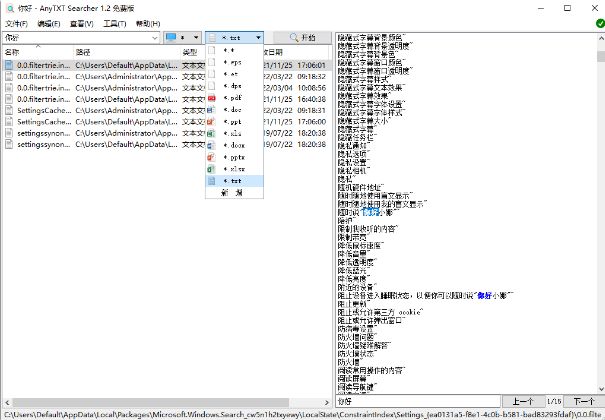Image resolution: width=605 pixels, height=420 pixels.
Task: Click file icon of 0.0.filtertrie dated 16:40:38
Action: tap(9, 99)
